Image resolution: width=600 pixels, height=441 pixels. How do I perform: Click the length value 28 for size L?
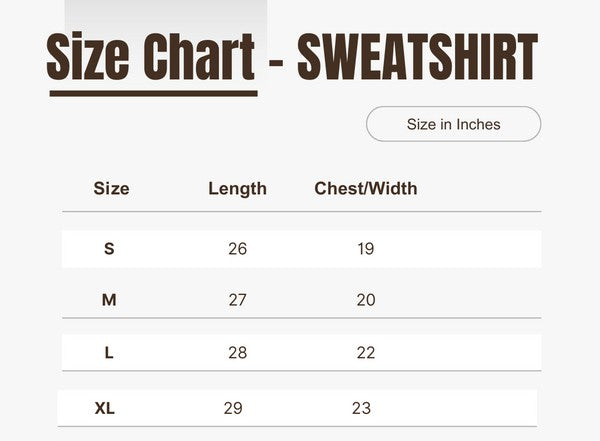237,353
